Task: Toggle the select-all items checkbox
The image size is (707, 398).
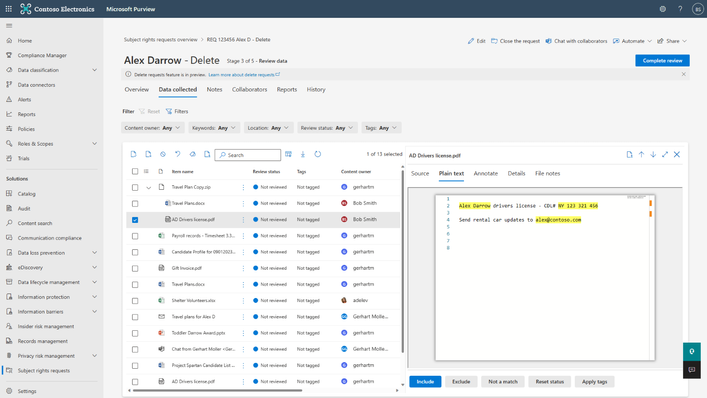Action: (x=135, y=171)
